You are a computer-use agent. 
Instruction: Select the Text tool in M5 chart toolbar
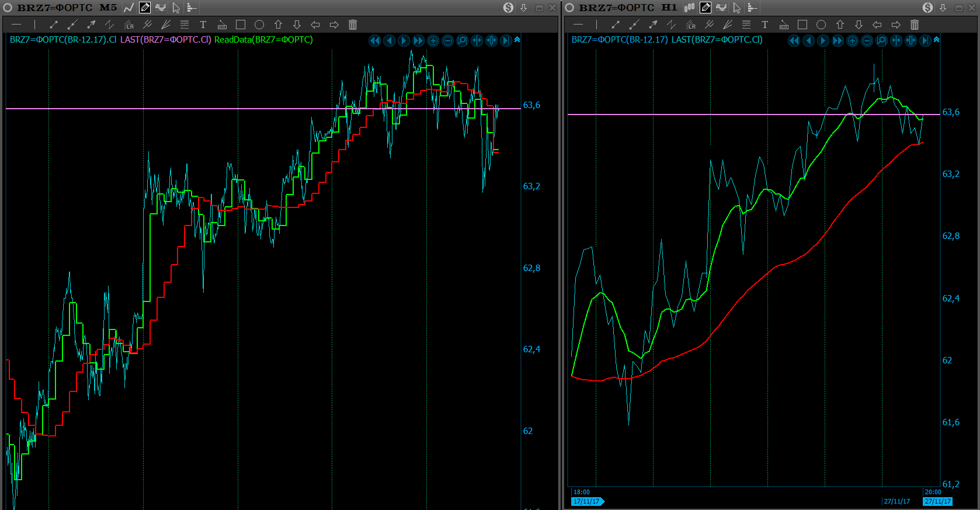coord(203,25)
